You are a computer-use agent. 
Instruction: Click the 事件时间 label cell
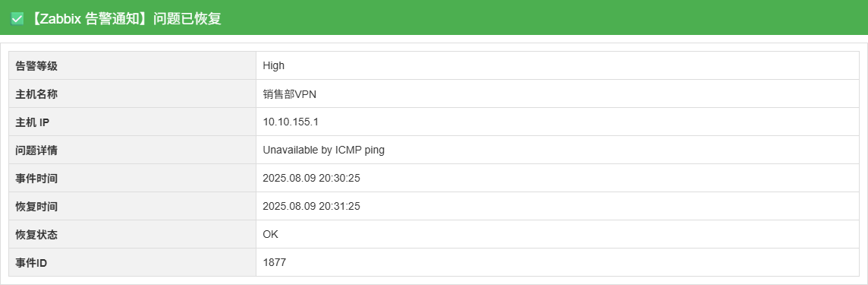click(132, 179)
